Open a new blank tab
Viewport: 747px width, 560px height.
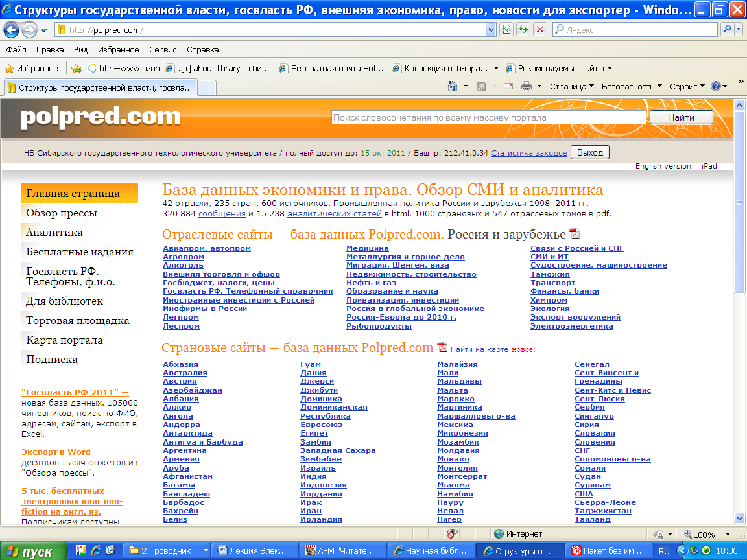[207, 87]
